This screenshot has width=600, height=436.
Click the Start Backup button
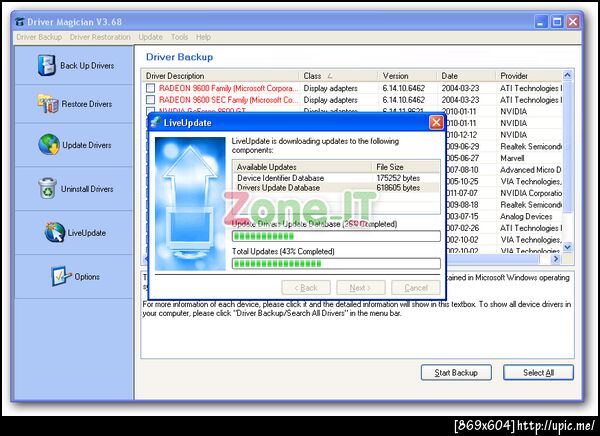(456, 372)
